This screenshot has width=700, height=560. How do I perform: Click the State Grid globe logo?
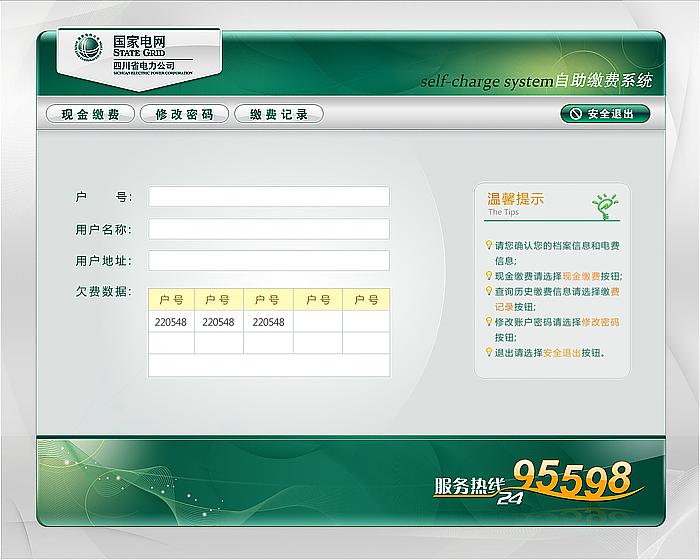click(88, 48)
